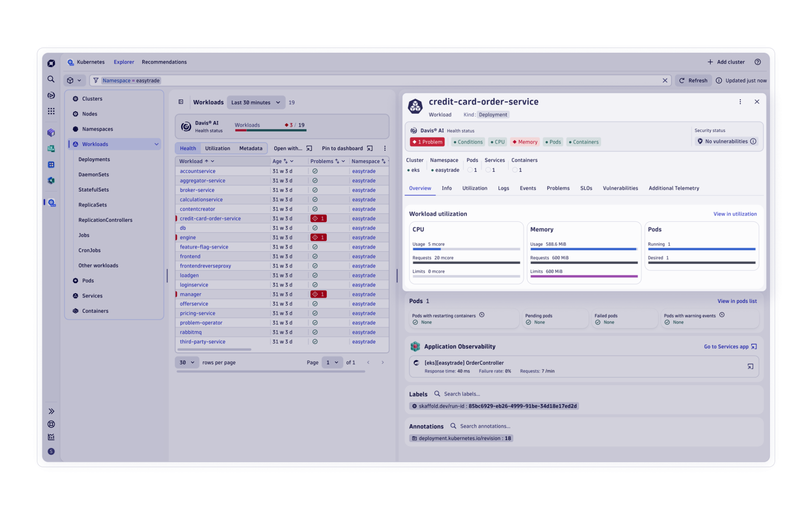Open the Problems column header chevron
Viewport: 812px width, 515px height.
[x=343, y=161]
